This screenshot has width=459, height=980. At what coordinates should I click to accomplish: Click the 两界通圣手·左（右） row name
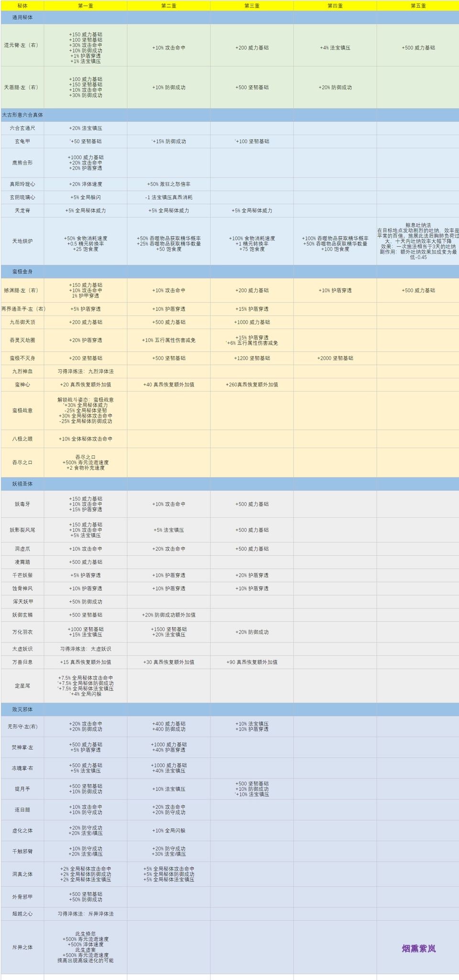coord(22,309)
